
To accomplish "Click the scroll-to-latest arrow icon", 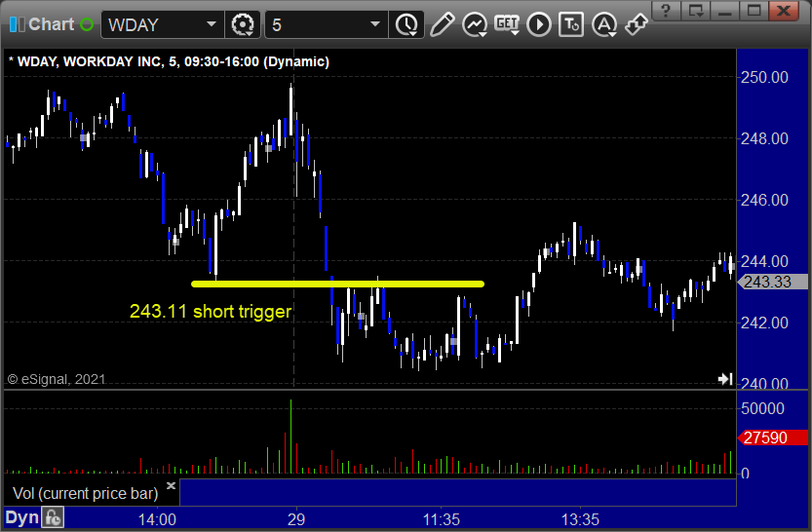I will tap(725, 379).
